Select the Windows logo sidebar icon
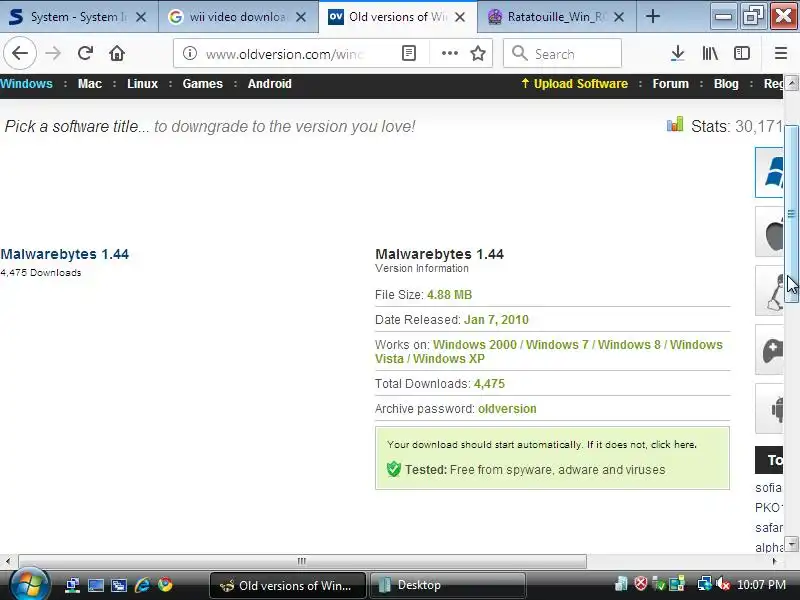 click(769, 172)
